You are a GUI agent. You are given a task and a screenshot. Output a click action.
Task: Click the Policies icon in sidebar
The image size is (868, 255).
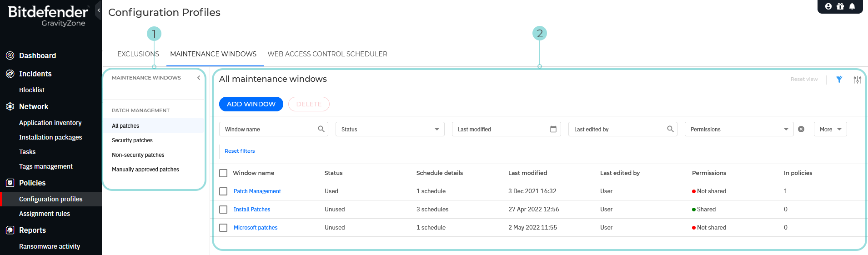(x=10, y=183)
